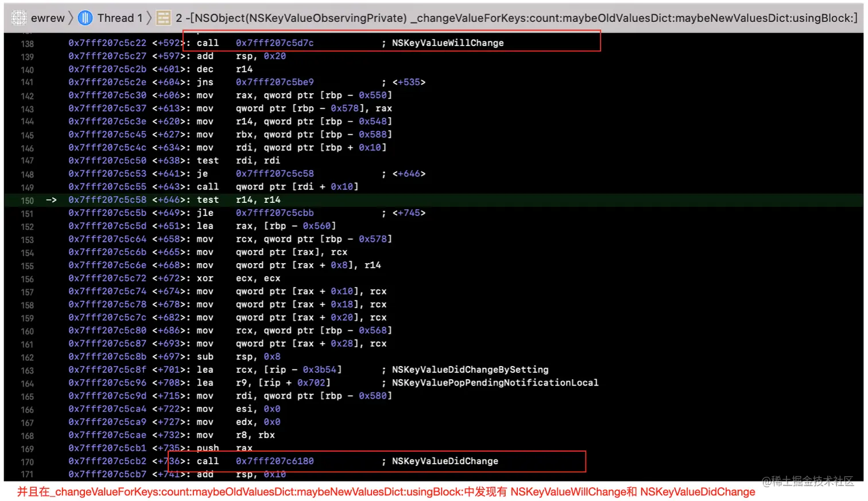Image resolution: width=868 pixels, height=501 pixels.
Task: Open the Thread 1 breadcrumb item
Action: click(120, 18)
